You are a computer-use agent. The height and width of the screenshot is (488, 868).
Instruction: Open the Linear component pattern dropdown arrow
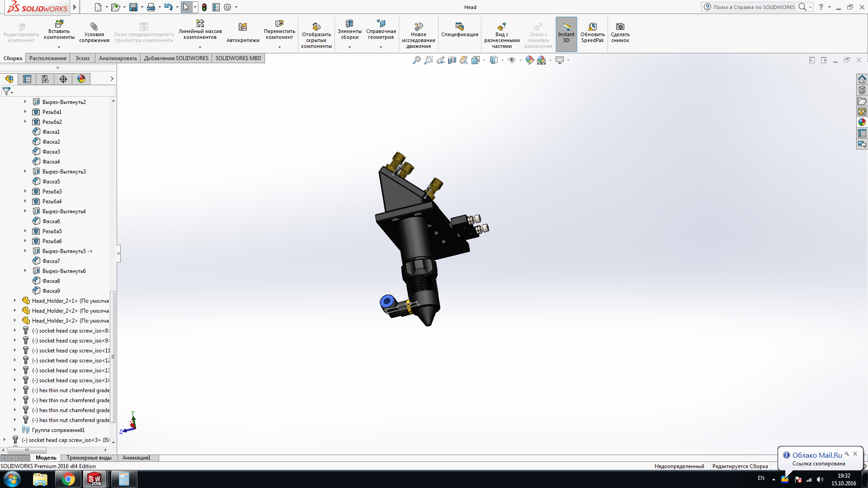(200, 47)
